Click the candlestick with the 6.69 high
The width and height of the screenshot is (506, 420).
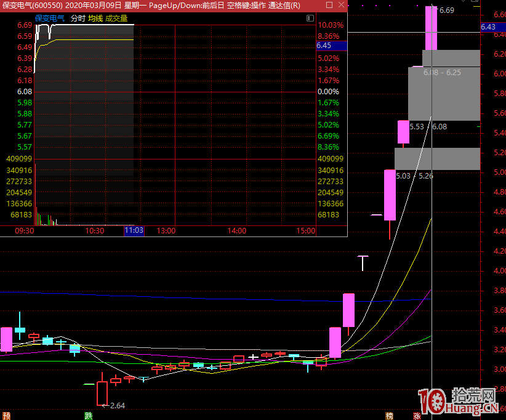tap(431, 31)
